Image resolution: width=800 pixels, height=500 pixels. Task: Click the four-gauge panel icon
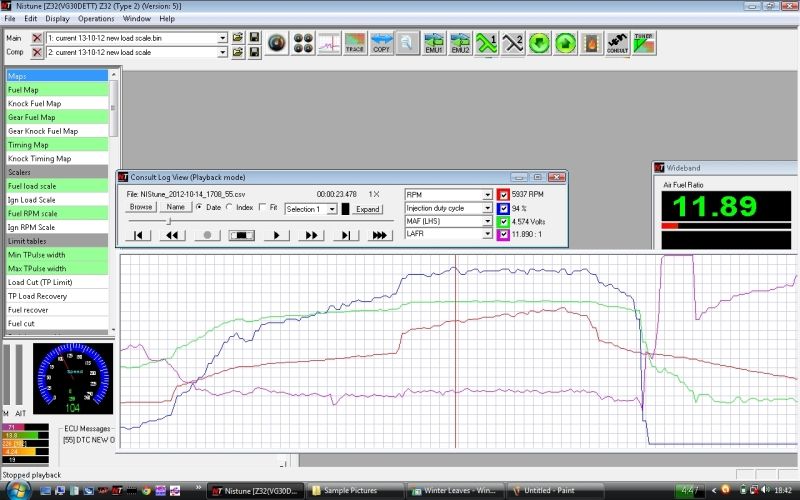pyautogui.click(x=304, y=43)
